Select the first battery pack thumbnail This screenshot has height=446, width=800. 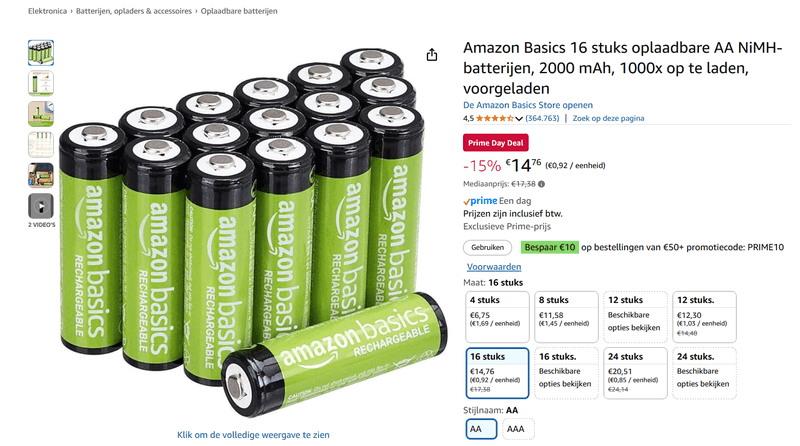tap(41, 53)
